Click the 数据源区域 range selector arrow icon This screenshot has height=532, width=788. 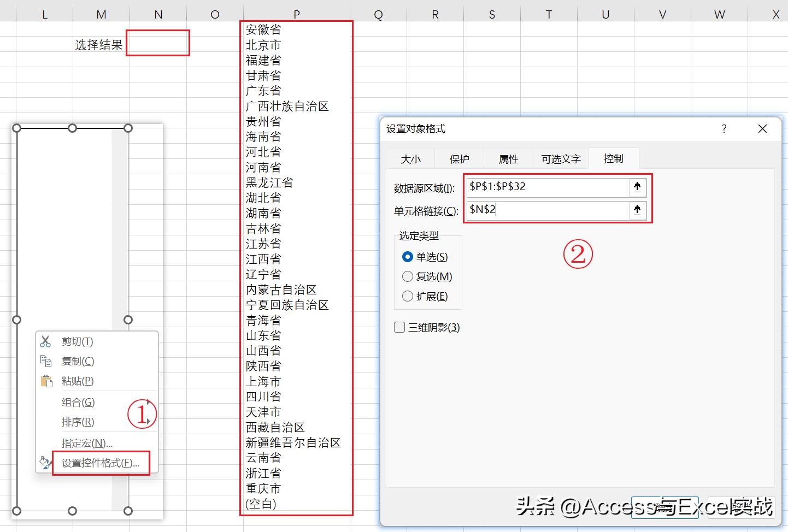[637, 187]
